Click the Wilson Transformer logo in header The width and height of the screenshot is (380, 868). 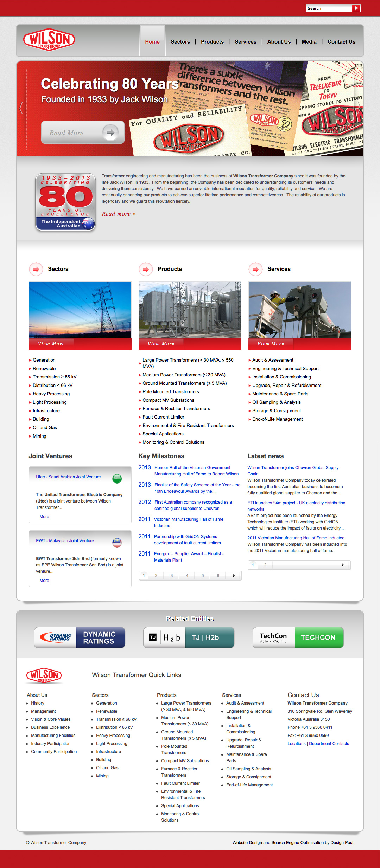click(49, 40)
